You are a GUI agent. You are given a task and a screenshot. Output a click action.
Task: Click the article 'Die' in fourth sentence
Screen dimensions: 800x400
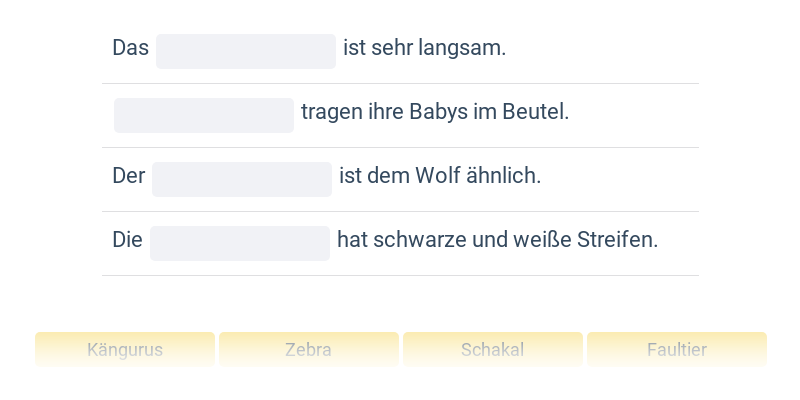pos(127,240)
